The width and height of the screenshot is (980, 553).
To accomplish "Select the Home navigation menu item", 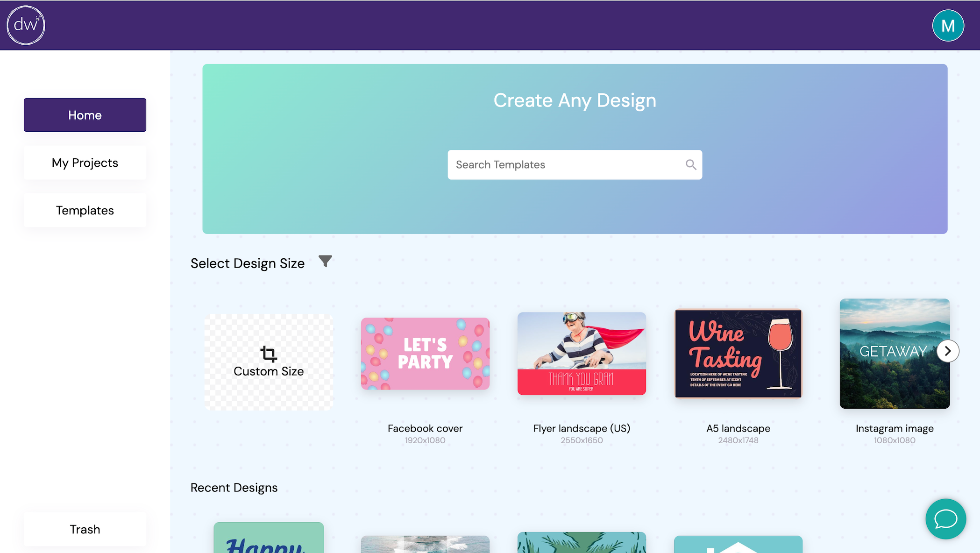I will (x=85, y=114).
